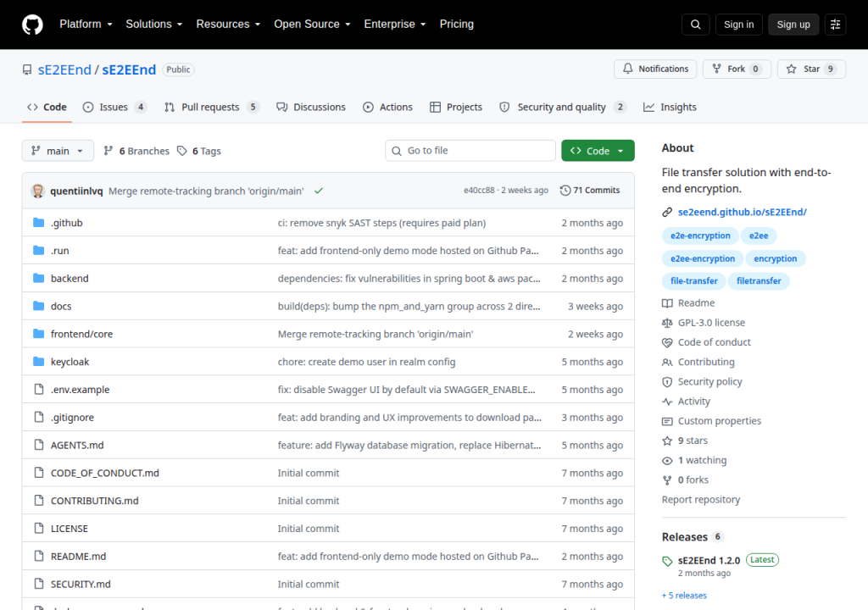
Task: Click the e2e-encryption topic tag
Action: [700, 236]
